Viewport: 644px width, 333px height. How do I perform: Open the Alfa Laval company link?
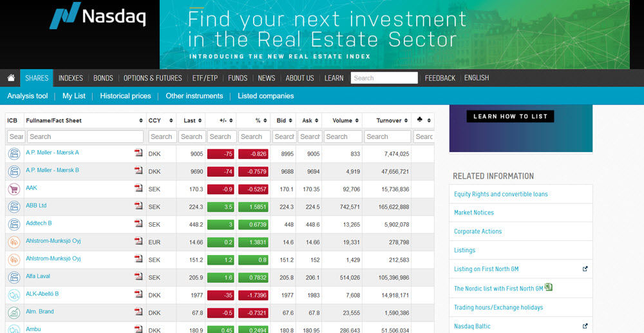[38, 276]
